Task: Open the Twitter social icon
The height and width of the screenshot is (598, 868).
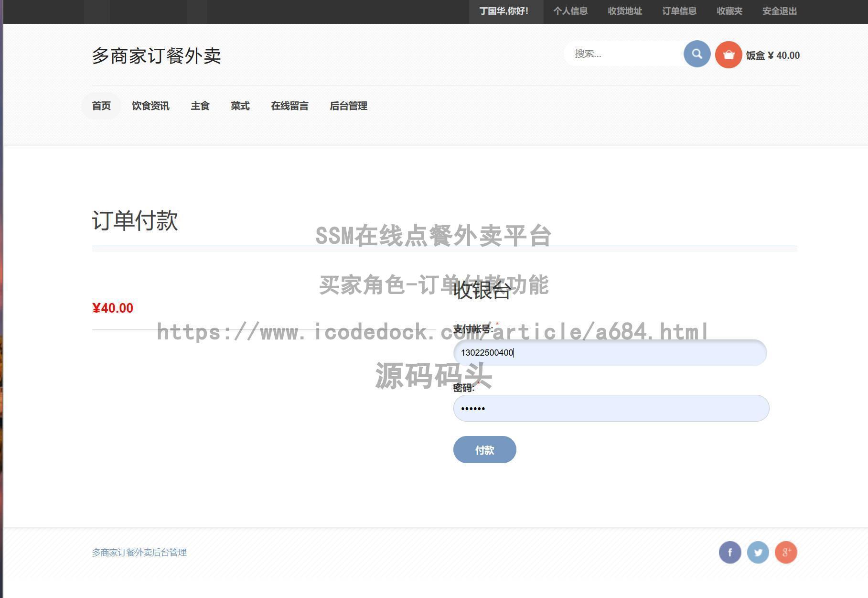Action: point(758,553)
